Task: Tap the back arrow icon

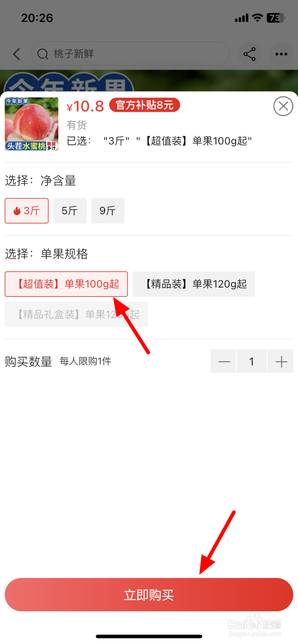Action: [x=17, y=54]
